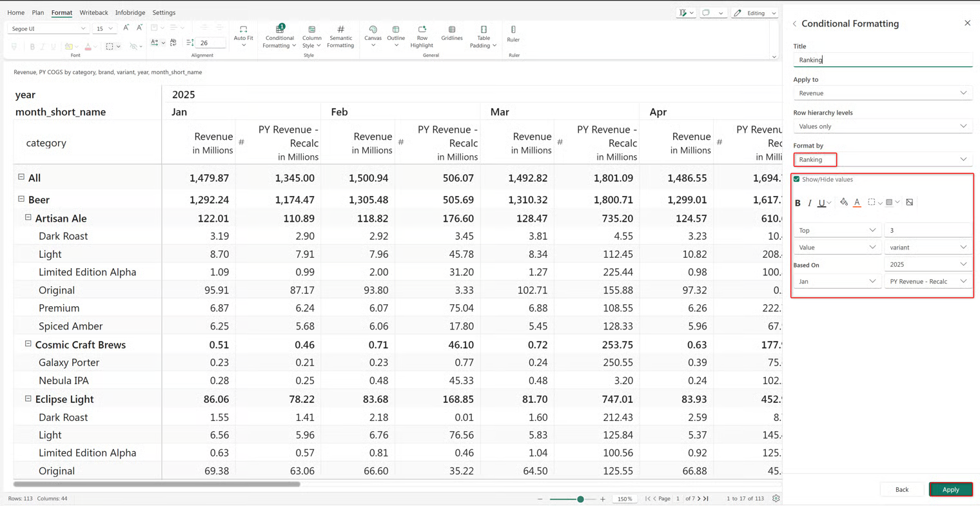Click the Ruler tool icon

coord(513,30)
